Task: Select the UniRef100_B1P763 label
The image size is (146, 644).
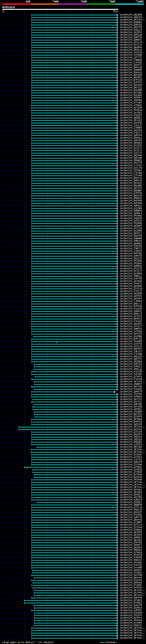Action: pos(131,364)
